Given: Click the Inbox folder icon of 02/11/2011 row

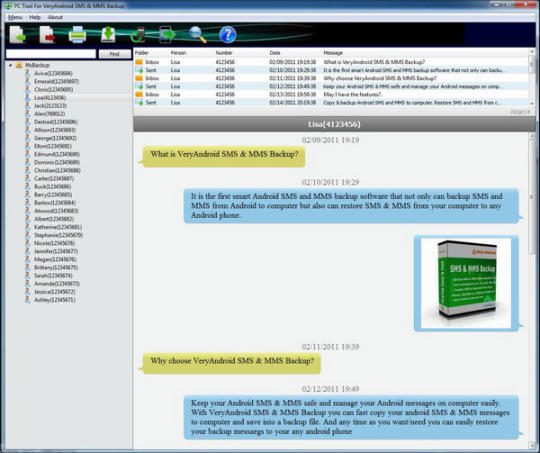Looking at the screenshot, I should (x=139, y=78).
